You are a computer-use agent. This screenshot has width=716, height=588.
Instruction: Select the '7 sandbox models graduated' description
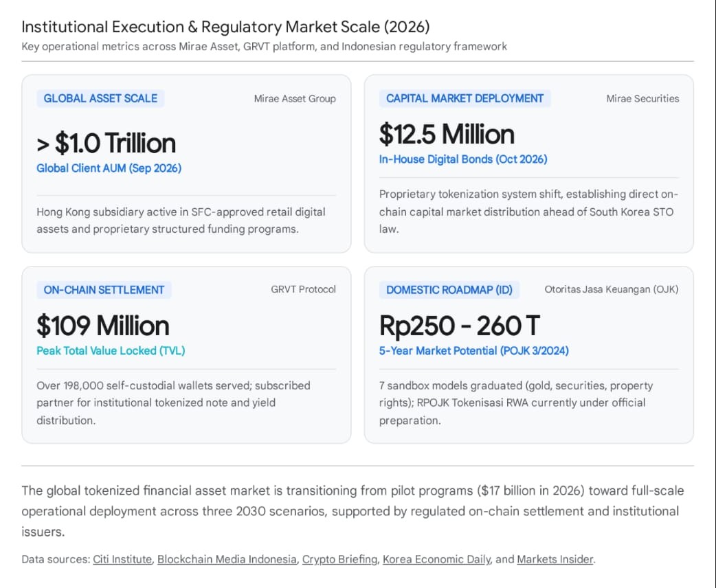516,403
